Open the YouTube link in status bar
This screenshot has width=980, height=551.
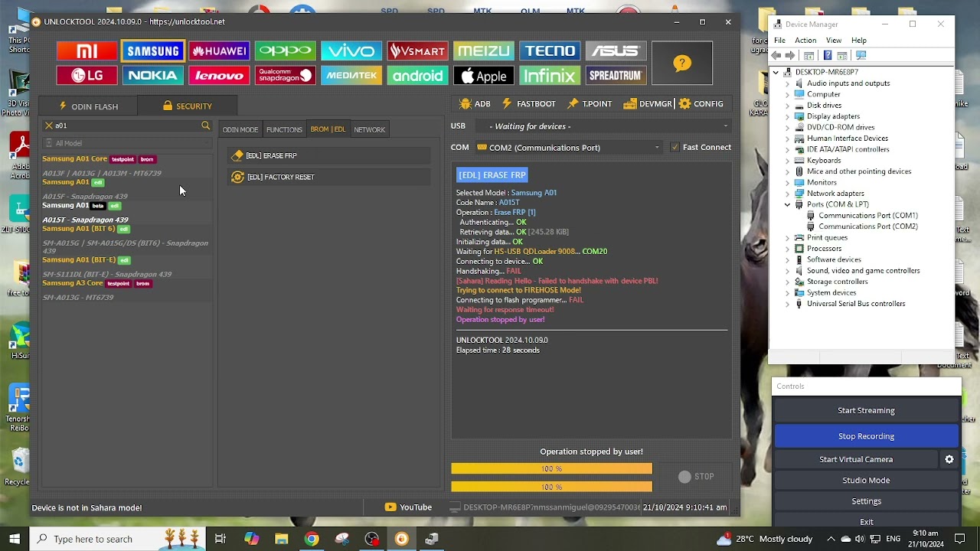(409, 507)
